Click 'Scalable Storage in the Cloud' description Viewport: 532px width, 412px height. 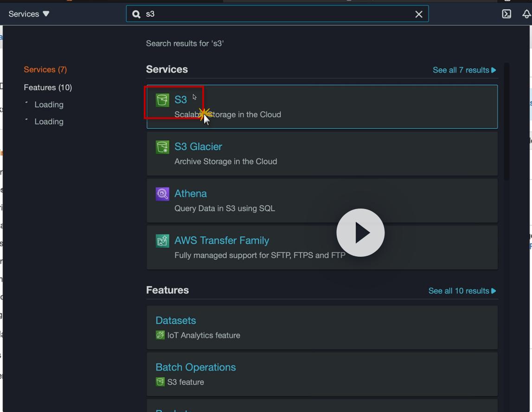(228, 114)
